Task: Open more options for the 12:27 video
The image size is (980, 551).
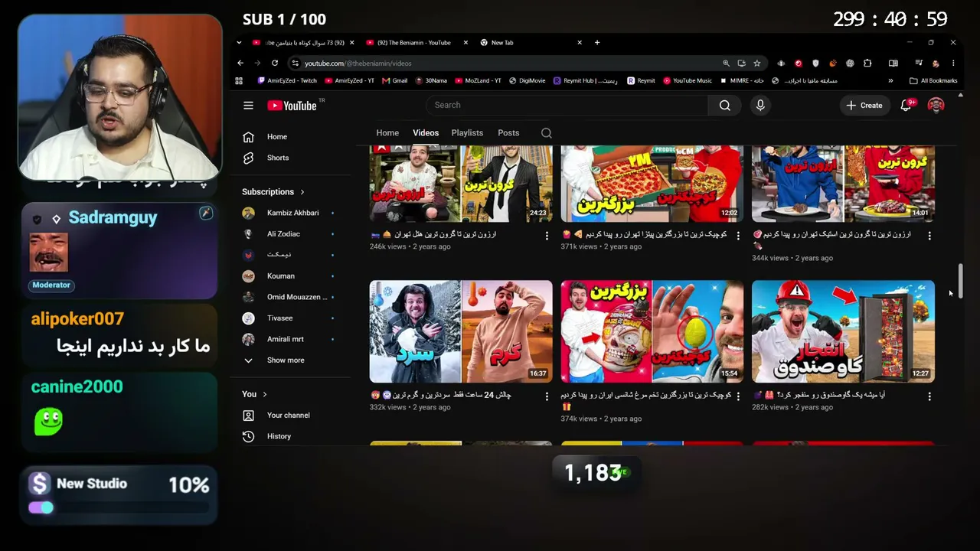Action: [x=929, y=396]
